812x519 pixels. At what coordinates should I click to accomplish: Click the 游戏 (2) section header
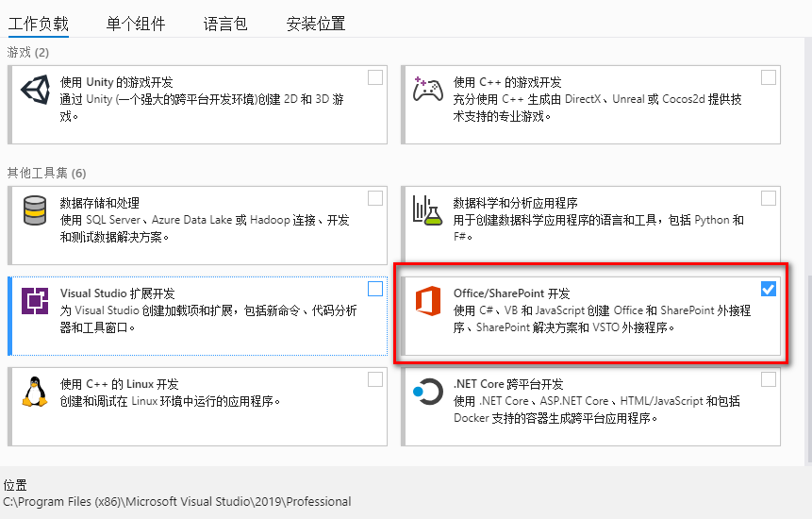coord(28,52)
